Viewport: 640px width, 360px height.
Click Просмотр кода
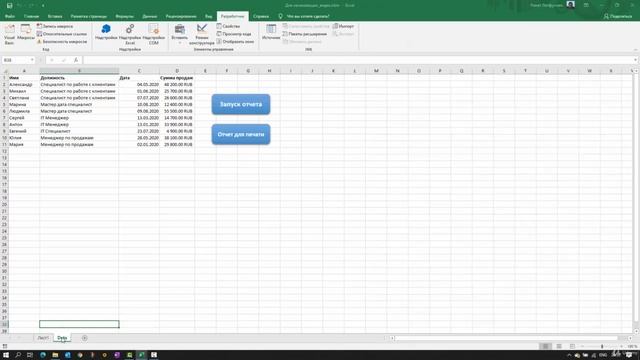234,34
